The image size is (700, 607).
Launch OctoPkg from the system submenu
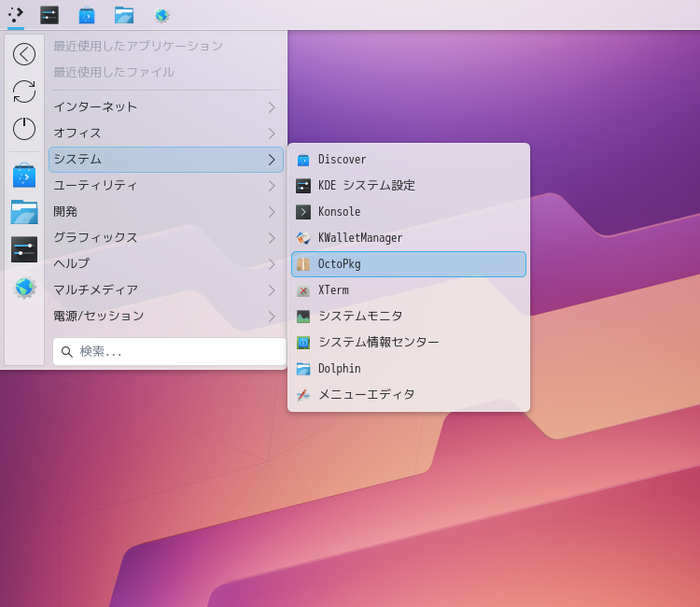coord(408,264)
